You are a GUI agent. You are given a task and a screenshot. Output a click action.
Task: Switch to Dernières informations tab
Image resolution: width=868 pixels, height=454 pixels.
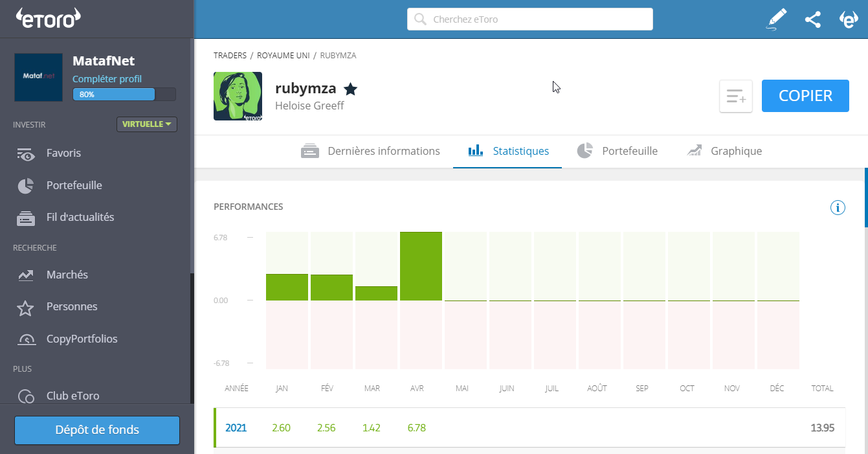370,151
